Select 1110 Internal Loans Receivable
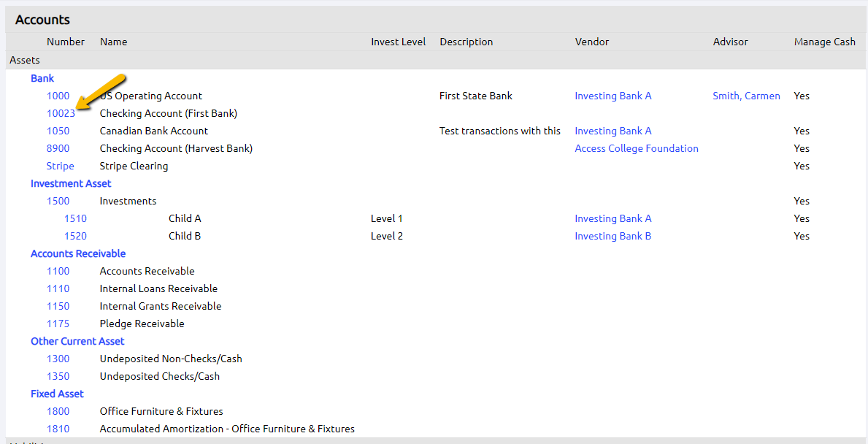This screenshot has width=868, height=444. pyautogui.click(x=58, y=288)
